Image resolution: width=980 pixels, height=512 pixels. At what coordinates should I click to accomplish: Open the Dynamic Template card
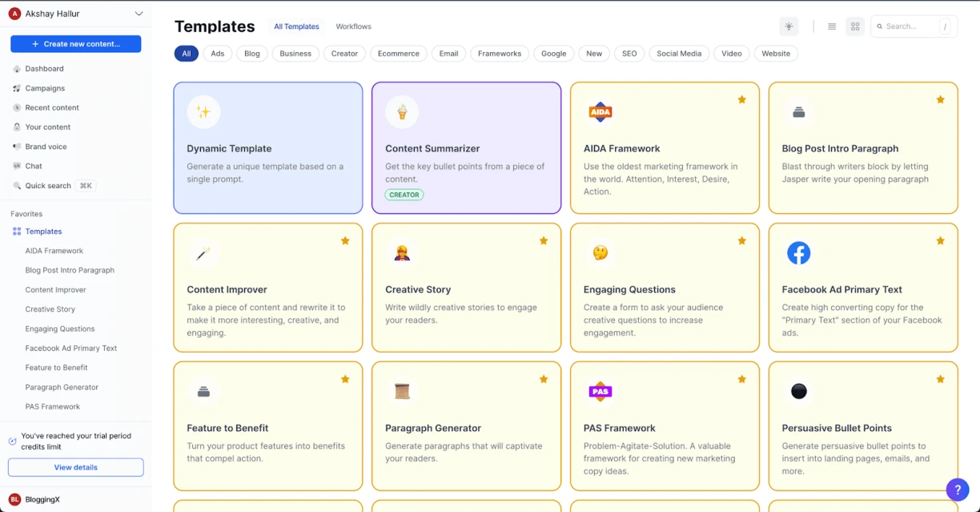coord(267,148)
